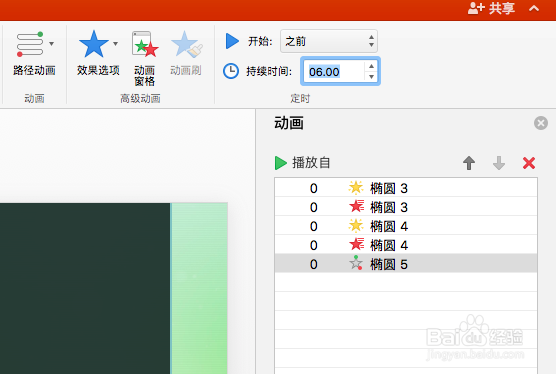Select the 椭圆 3 exit animation row
Viewport: 556px width, 374px height.
pyautogui.click(x=406, y=207)
